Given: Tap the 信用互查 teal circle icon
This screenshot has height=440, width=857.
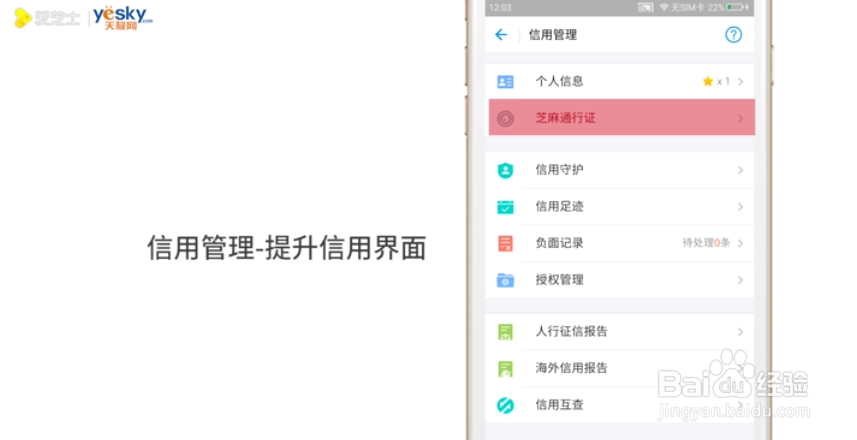Looking at the screenshot, I should click(505, 405).
